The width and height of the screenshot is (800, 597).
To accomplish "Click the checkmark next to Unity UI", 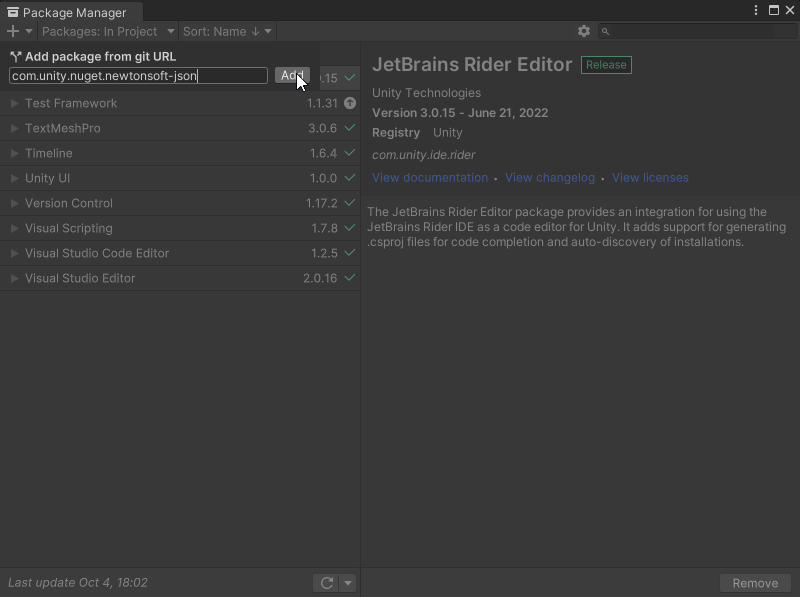I will coord(349,178).
